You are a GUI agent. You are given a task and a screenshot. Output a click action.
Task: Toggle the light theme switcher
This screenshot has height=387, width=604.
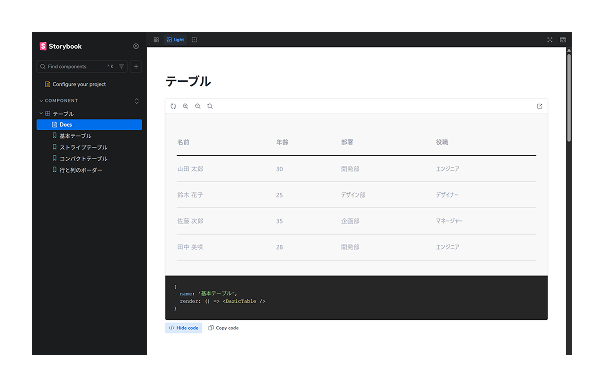pos(175,39)
